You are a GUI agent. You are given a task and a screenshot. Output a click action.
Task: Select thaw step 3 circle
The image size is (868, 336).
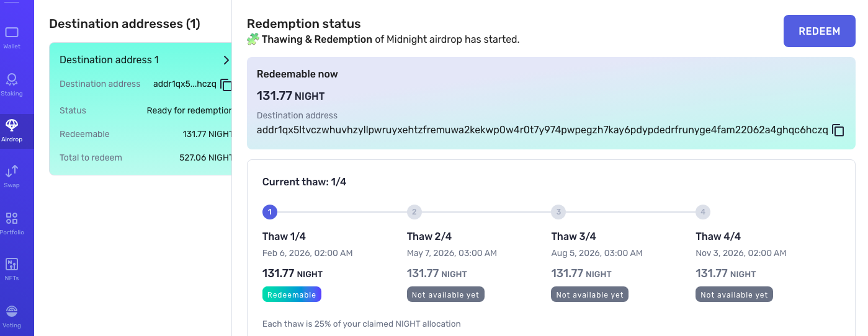coord(558,212)
